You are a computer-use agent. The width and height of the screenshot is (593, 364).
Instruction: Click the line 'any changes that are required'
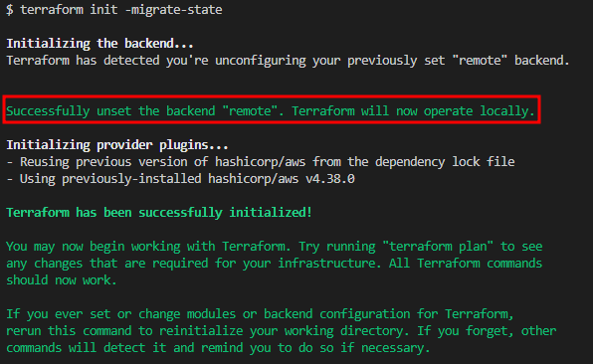click(x=275, y=264)
